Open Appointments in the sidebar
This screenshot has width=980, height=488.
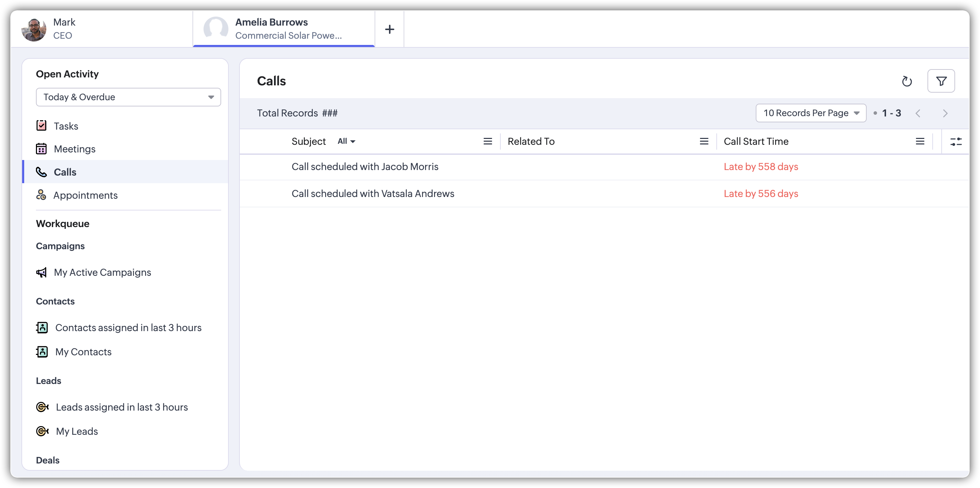point(85,195)
